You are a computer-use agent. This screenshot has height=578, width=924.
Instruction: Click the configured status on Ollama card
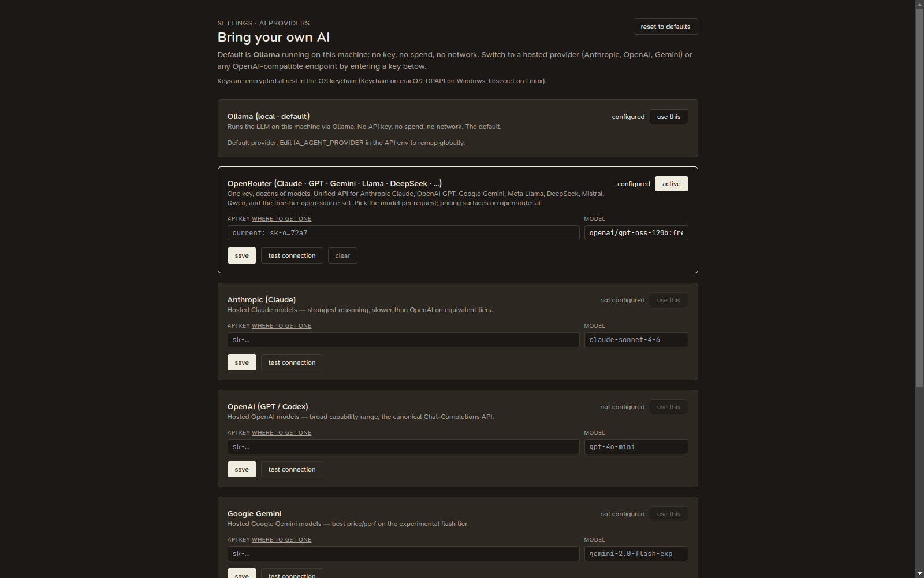(x=628, y=117)
